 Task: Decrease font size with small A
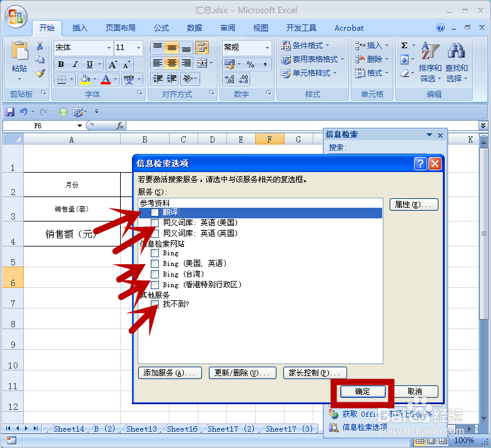[126, 64]
